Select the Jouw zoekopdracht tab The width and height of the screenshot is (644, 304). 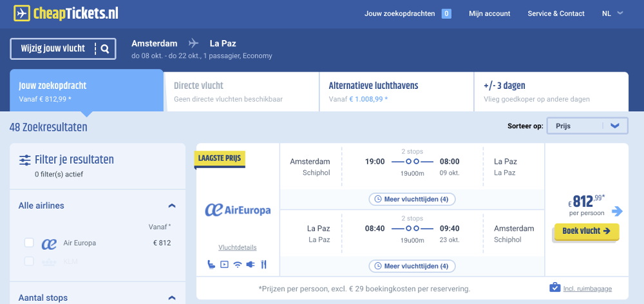click(x=87, y=91)
